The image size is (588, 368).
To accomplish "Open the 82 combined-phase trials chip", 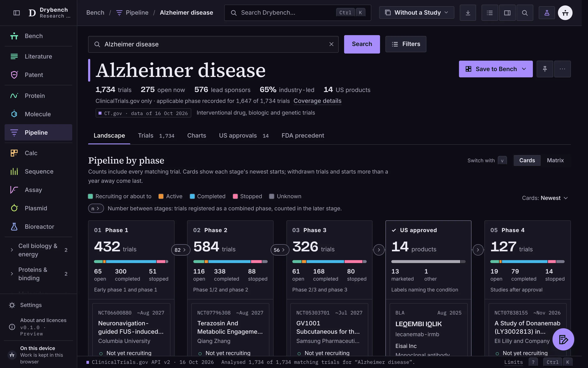I will click(x=181, y=250).
